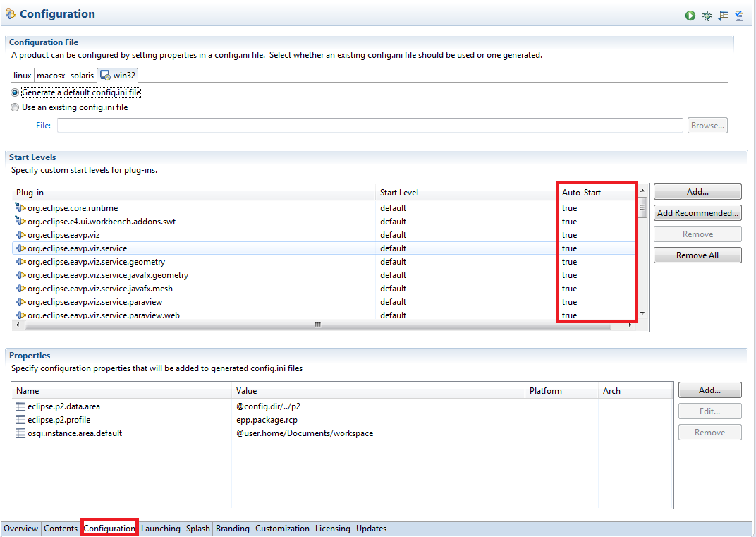Click Remove in the Start Levels section

pos(697,234)
